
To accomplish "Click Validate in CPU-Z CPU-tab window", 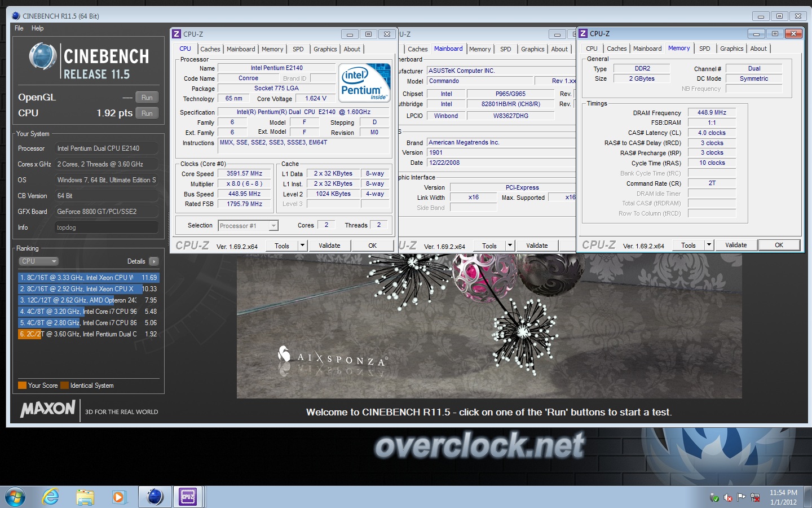I will 329,246.
